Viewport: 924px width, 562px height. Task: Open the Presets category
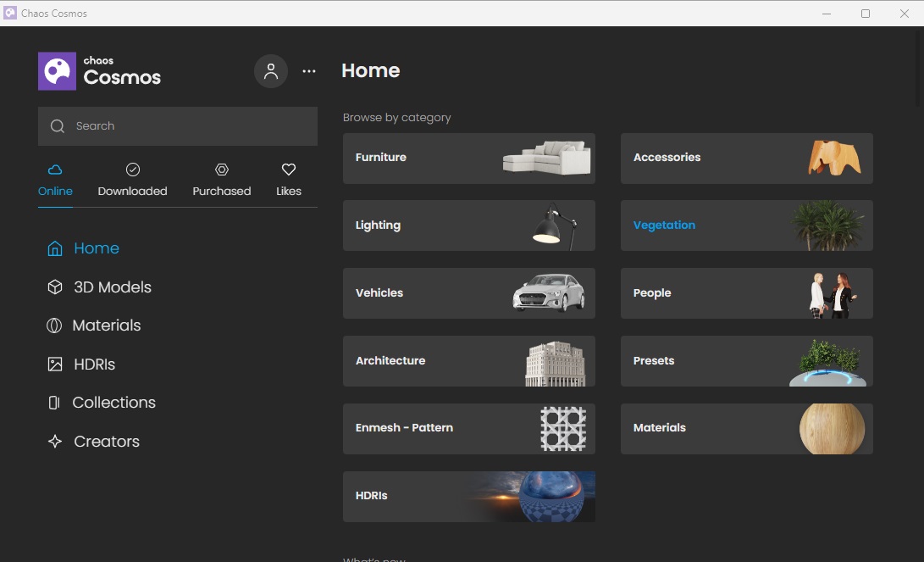point(747,361)
